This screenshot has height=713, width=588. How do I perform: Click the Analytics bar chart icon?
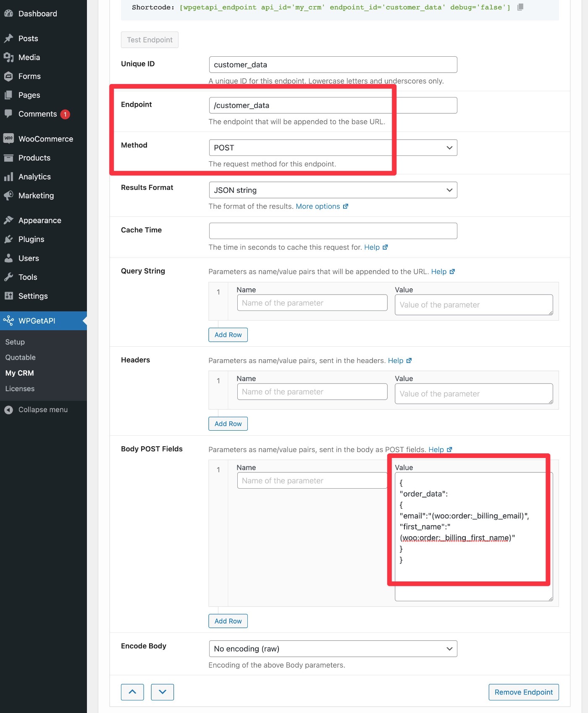point(8,176)
